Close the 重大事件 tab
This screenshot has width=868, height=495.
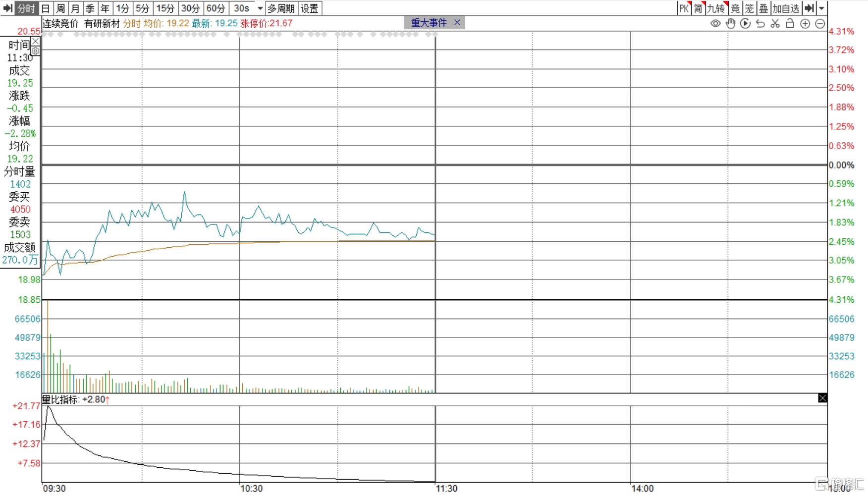(457, 22)
